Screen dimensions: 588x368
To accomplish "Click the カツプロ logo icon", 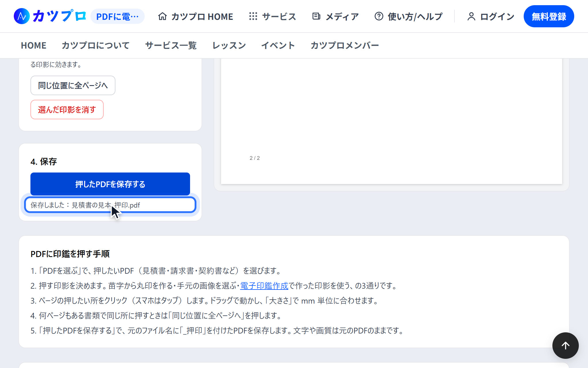I will pyautogui.click(x=22, y=16).
